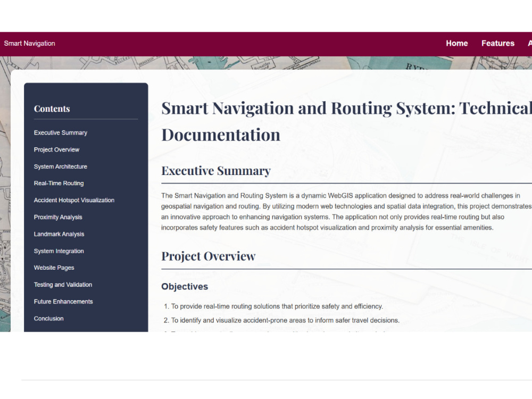
Task: Open the Home nav item
Action: pos(456,44)
